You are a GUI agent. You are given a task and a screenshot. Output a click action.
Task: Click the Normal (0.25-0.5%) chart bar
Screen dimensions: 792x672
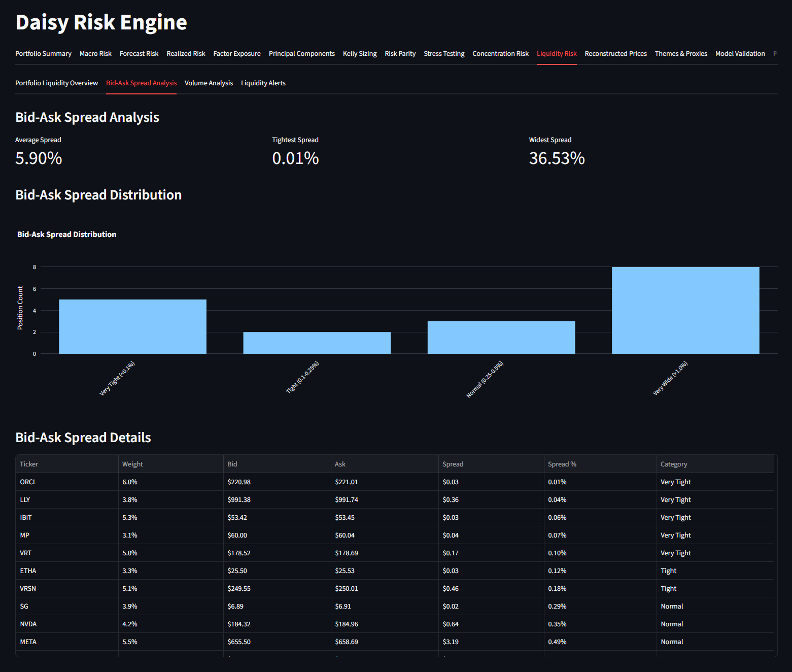[501, 338]
